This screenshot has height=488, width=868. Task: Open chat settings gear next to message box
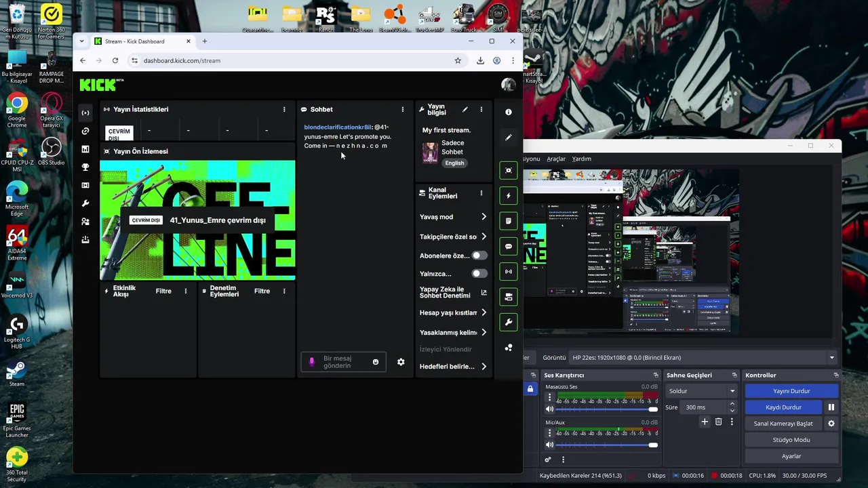[401, 362]
